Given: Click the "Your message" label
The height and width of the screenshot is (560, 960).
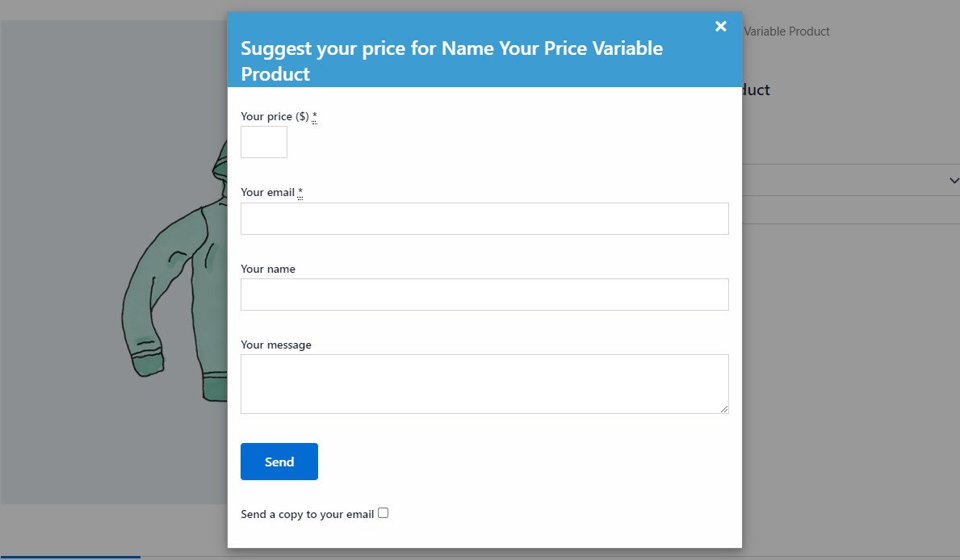Looking at the screenshot, I should point(275,344).
